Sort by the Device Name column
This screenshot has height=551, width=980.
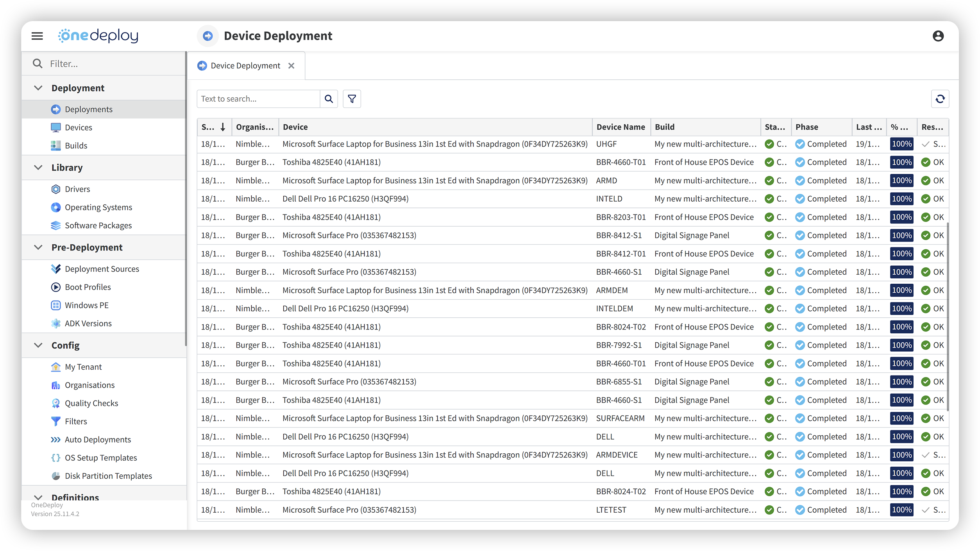pos(620,127)
